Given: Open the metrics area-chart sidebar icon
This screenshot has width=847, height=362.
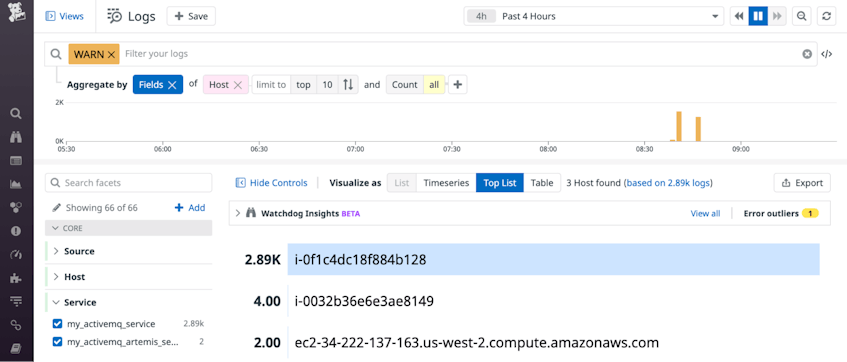Looking at the screenshot, I should [x=16, y=184].
